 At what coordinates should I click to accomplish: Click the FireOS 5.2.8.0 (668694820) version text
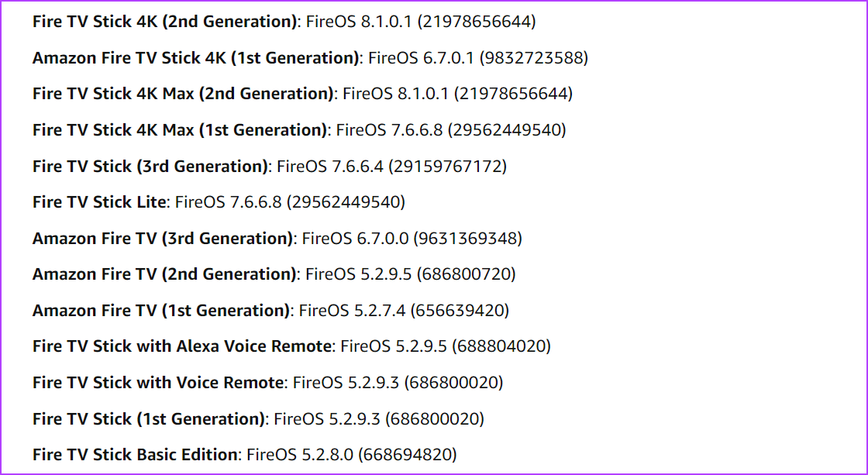(x=351, y=455)
